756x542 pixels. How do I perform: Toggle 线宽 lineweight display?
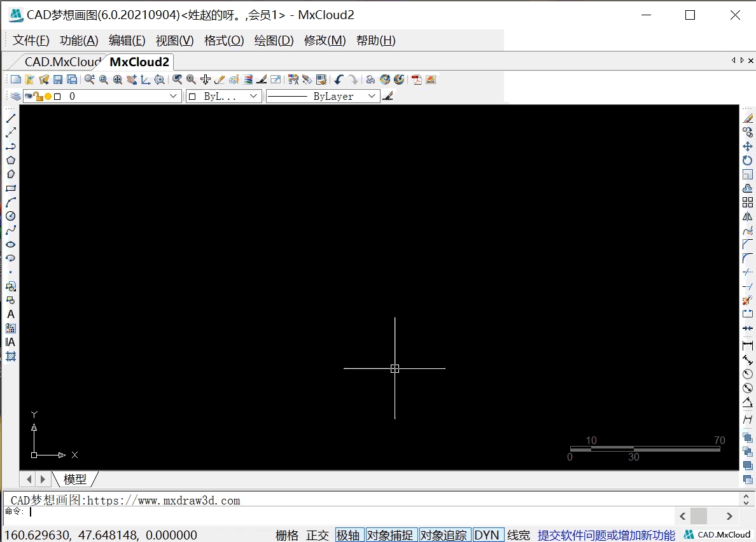pyautogui.click(x=518, y=535)
